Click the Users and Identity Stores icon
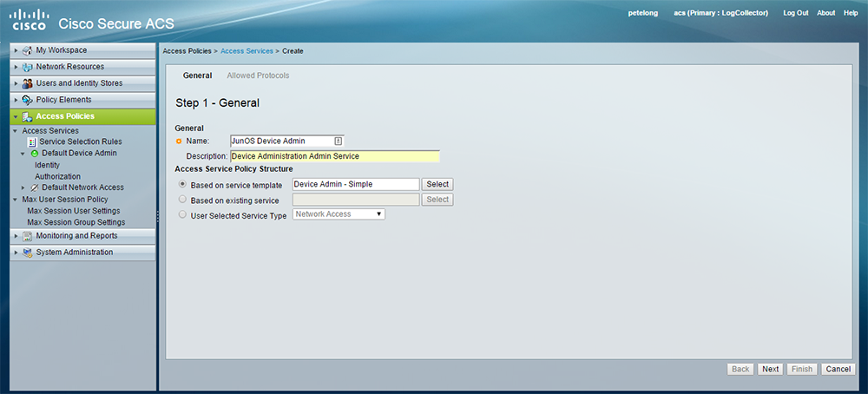This screenshot has width=868, height=394. 27,83
